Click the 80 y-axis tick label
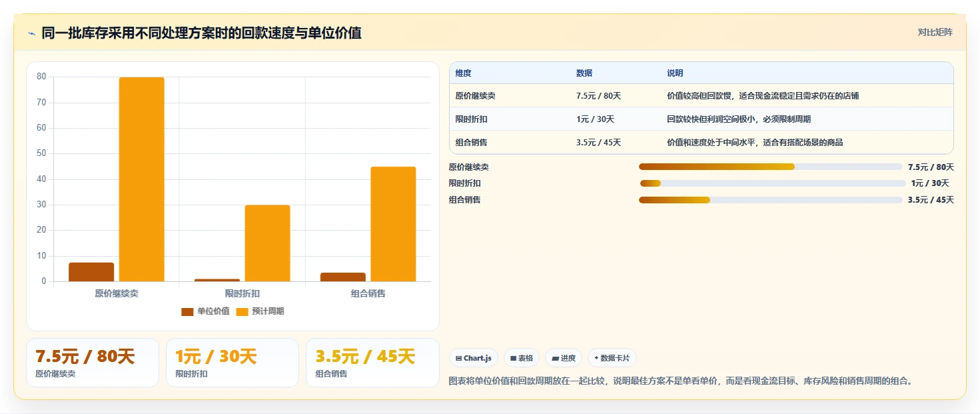Viewport: 980px width, 414px height. 41,77
